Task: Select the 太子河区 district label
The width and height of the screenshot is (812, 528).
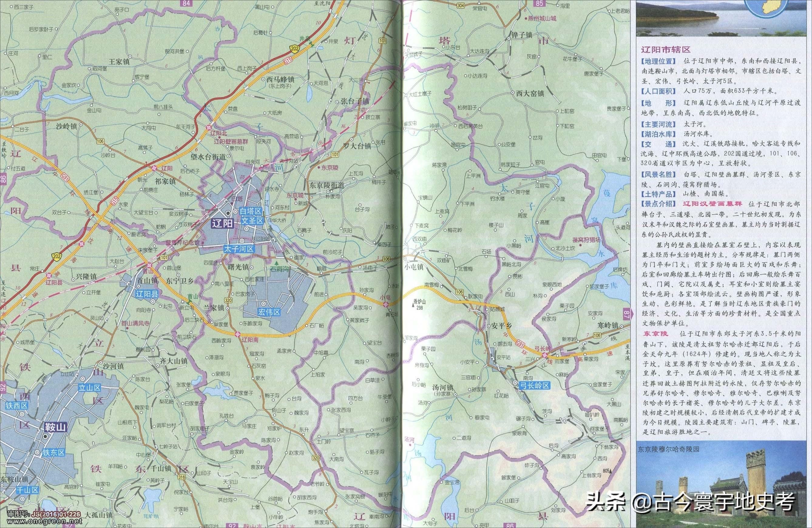Action: coord(239,249)
